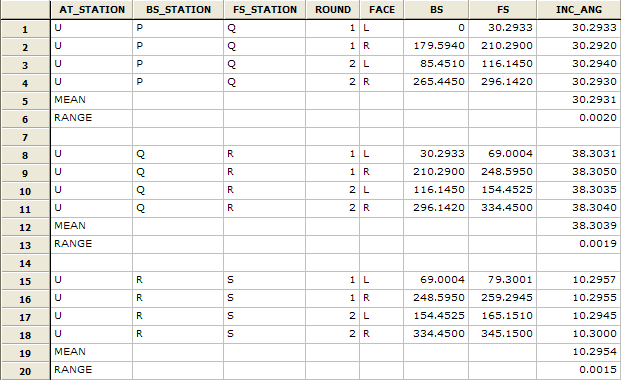The height and width of the screenshot is (380, 621).
Task: Select the INC_ANG range value 0.0015
Action: click(x=579, y=370)
